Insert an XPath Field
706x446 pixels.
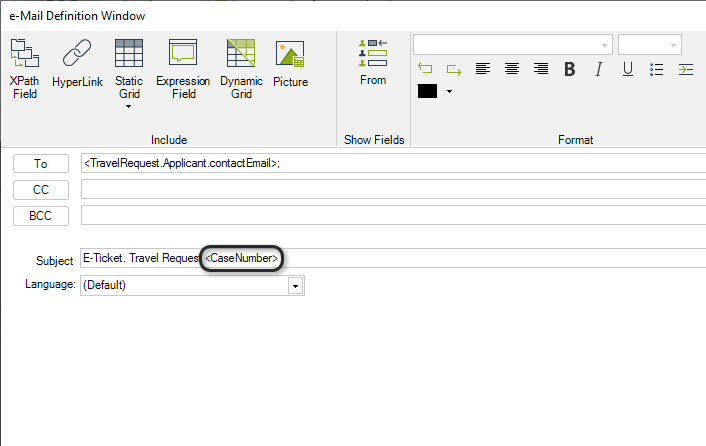point(25,68)
